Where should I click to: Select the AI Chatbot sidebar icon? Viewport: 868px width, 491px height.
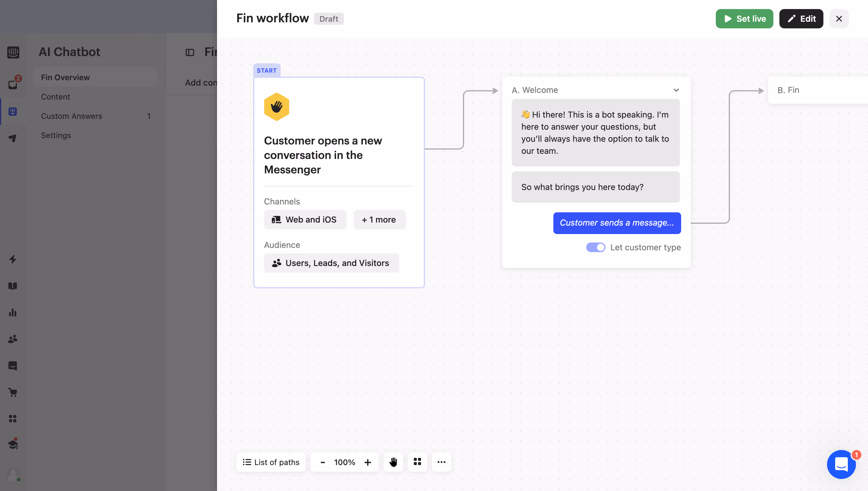13,112
